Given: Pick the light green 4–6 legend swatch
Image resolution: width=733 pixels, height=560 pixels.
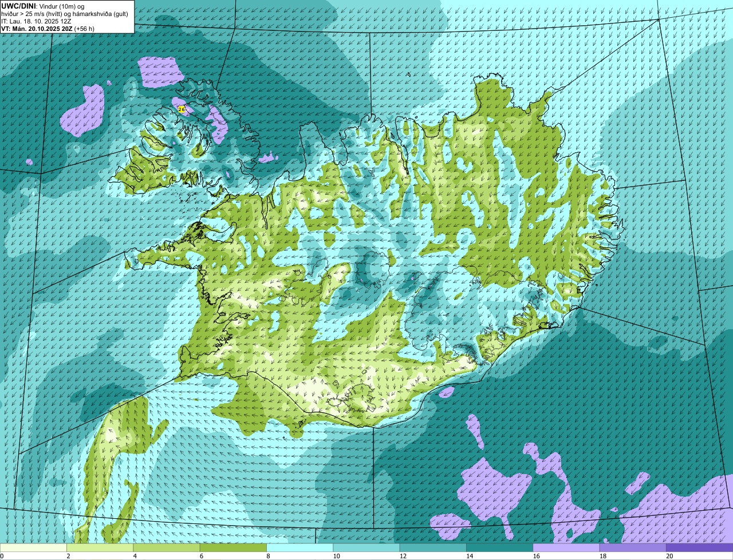Looking at the screenshot, I should [167, 548].
